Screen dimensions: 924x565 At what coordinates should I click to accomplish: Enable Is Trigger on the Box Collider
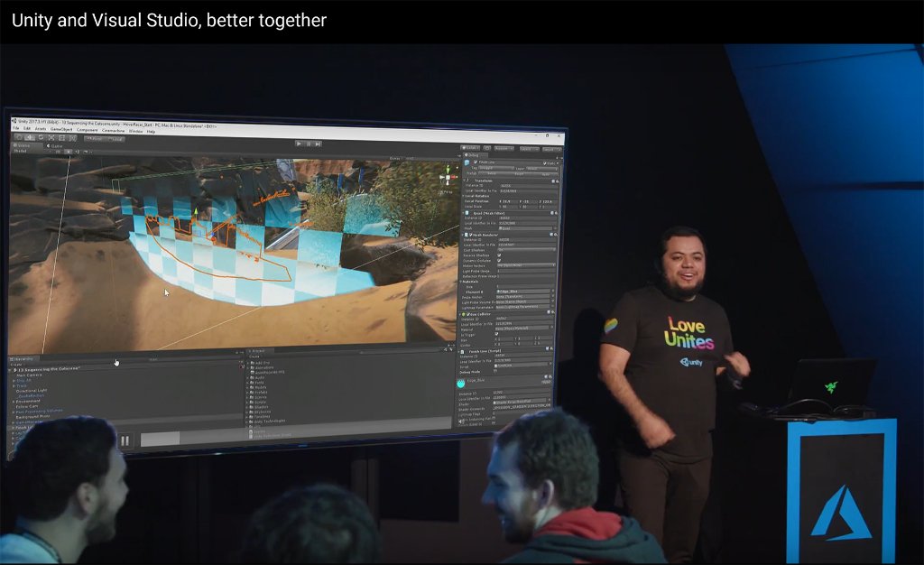pos(496,334)
